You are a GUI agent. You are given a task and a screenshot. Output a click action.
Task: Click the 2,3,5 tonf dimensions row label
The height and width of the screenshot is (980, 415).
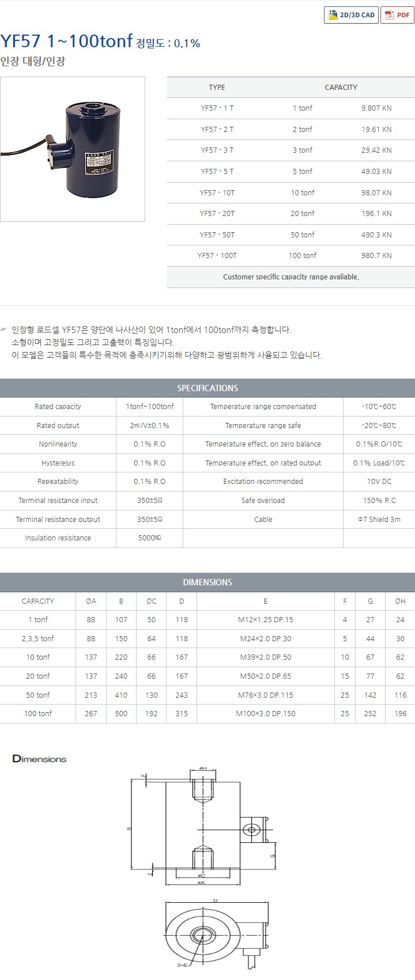(38, 639)
